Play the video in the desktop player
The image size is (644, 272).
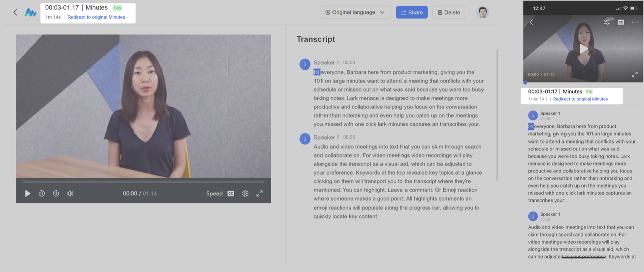[28, 193]
